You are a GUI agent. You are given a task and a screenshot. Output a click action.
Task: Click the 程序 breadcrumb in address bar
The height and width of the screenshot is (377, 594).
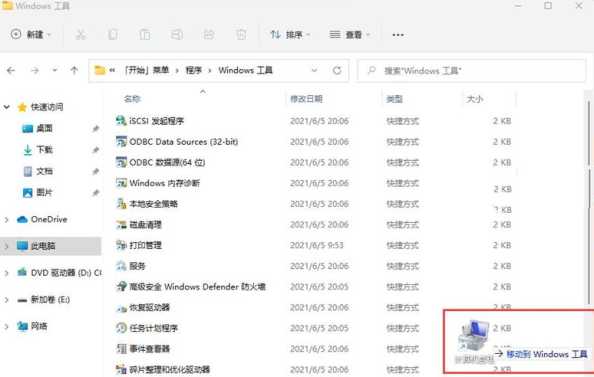(193, 70)
